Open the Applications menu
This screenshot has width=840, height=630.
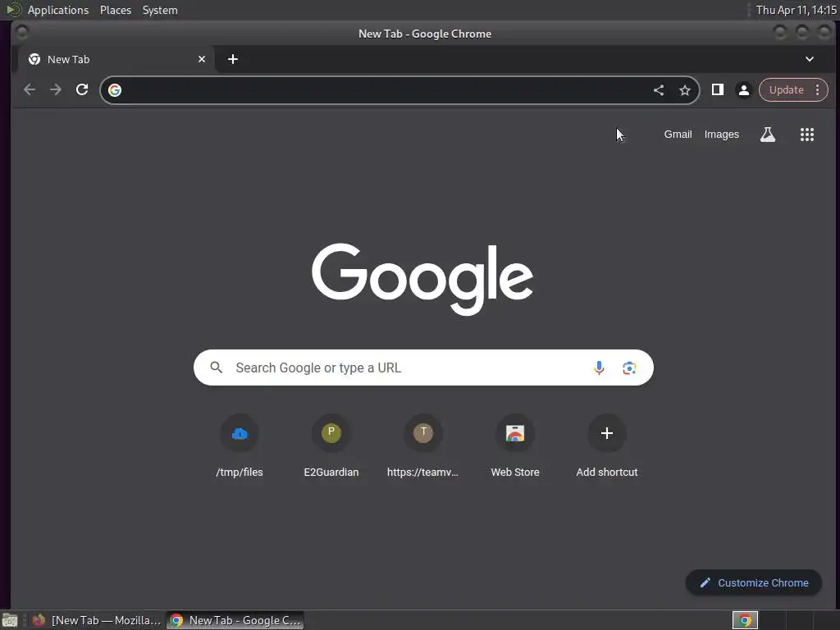coord(58,10)
